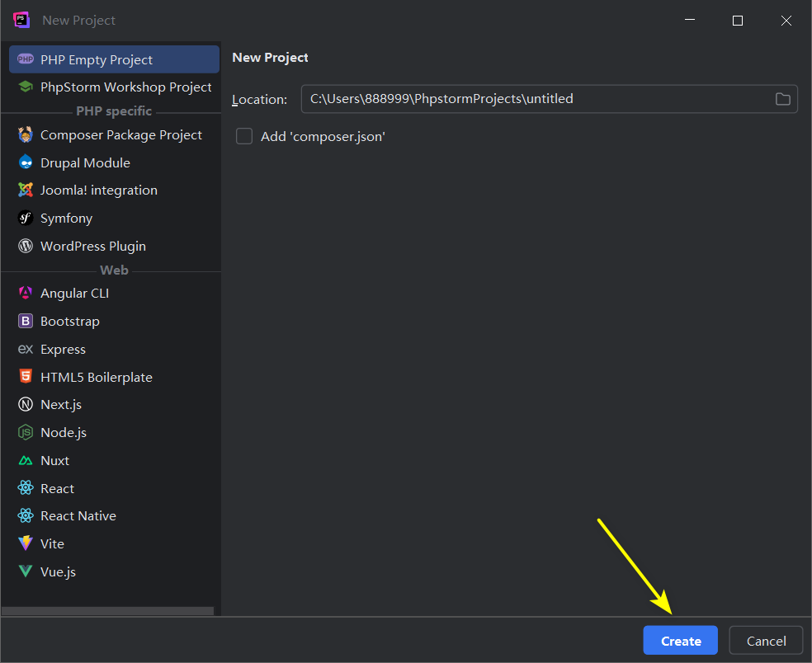
Task: Click the Express ex icon
Action: coord(26,349)
